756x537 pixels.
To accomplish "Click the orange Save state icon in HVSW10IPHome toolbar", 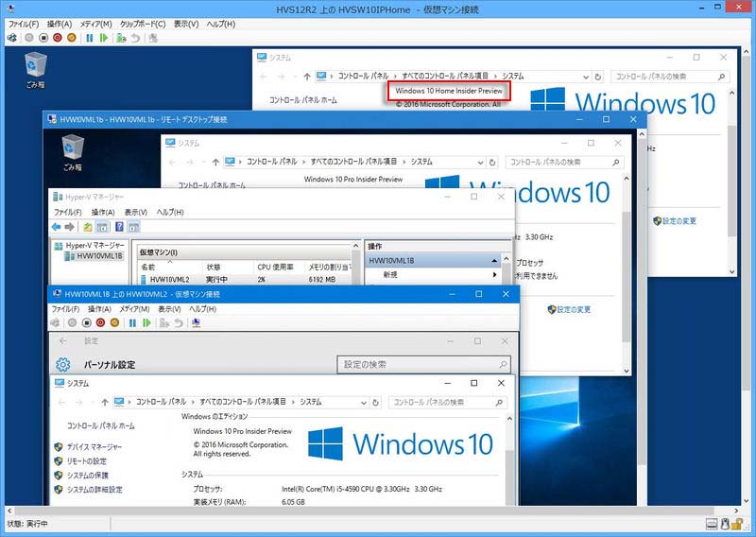I will (72, 38).
